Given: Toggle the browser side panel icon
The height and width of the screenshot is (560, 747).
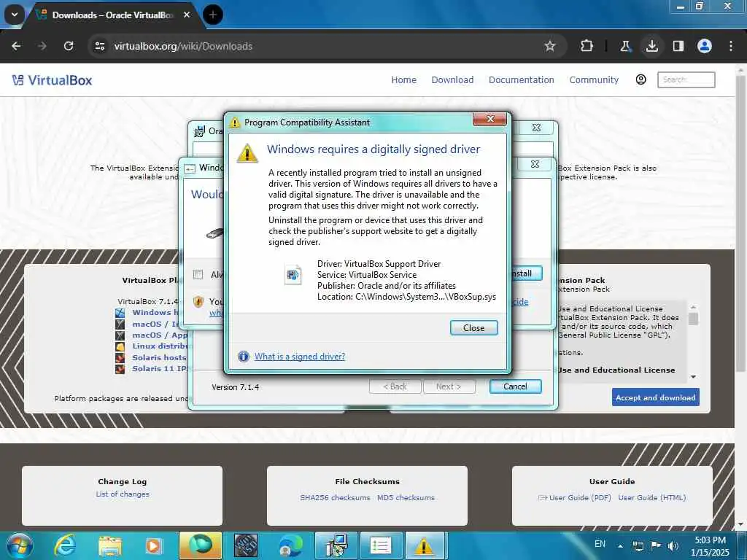Looking at the screenshot, I should point(678,46).
